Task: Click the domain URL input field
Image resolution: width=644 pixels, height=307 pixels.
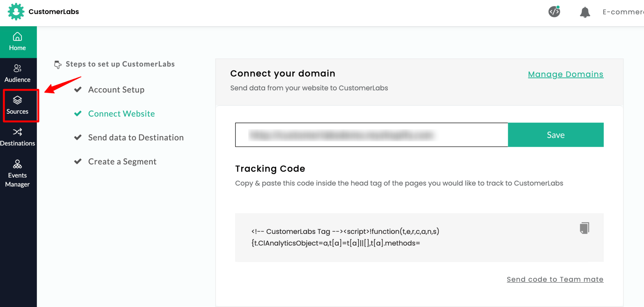Action: pos(372,135)
